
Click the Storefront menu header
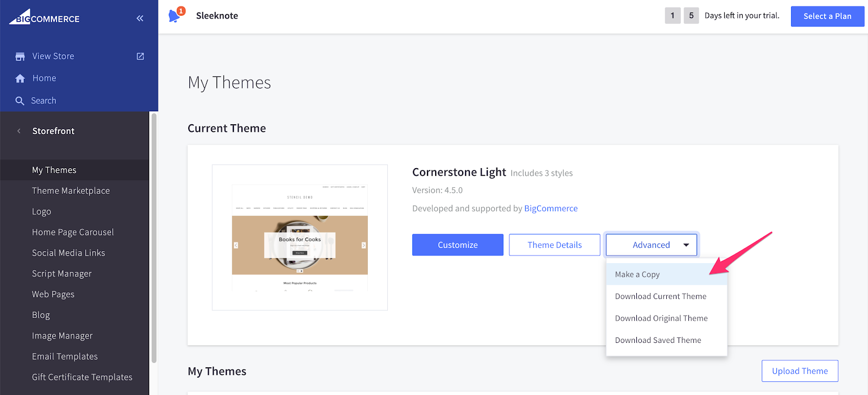pyautogui.click(x=53, y=131)
